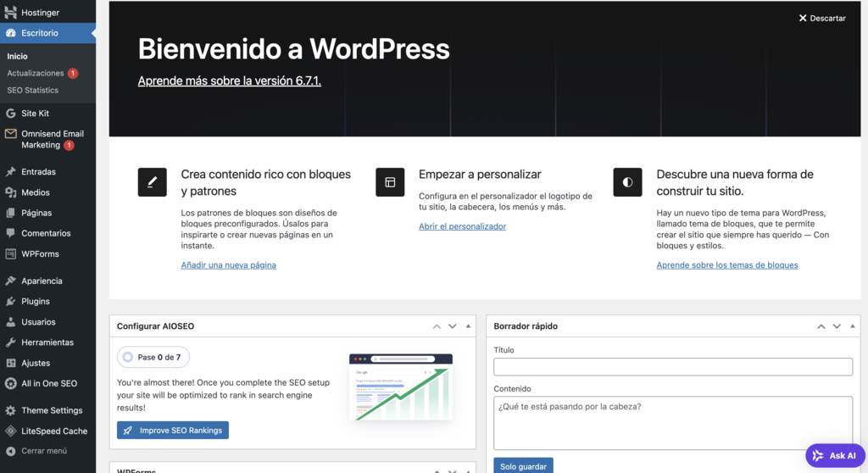Click the Páginas pages icon

tap(10, 213)
